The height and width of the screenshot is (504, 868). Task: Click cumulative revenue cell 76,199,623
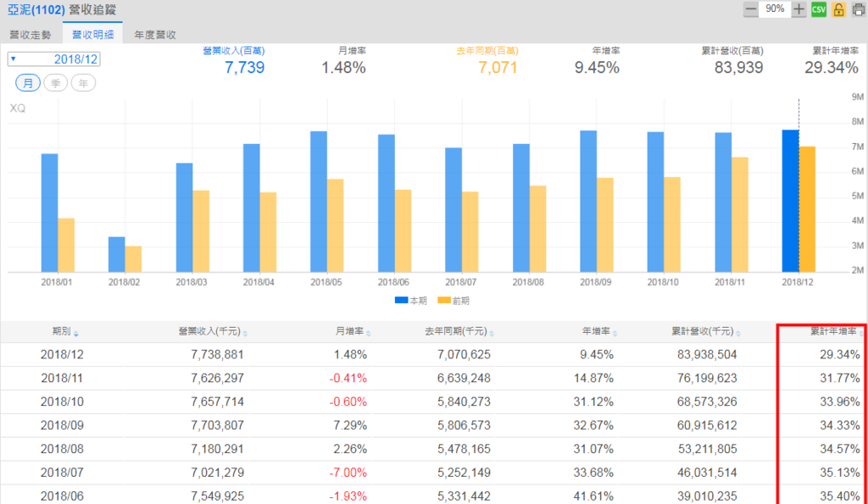707,379
